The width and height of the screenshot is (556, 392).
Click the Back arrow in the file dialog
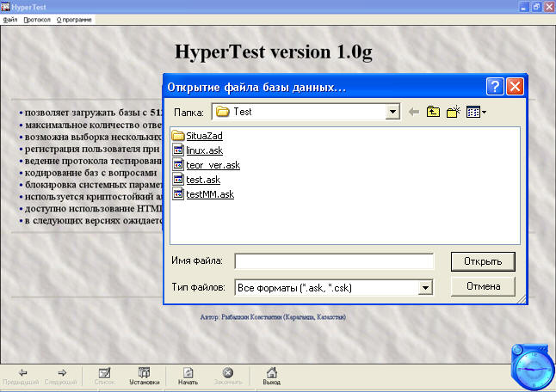(x=414, y=112)
